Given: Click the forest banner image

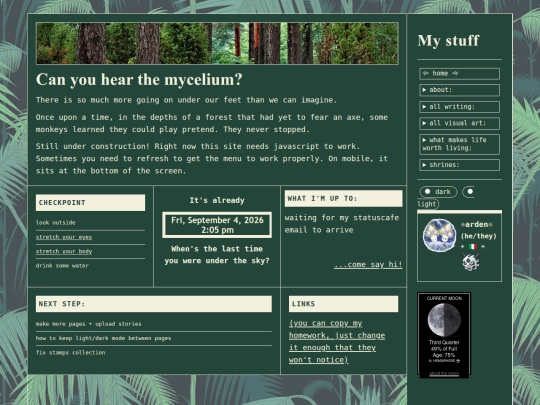Looking at the screenshot, I should 217,43.
